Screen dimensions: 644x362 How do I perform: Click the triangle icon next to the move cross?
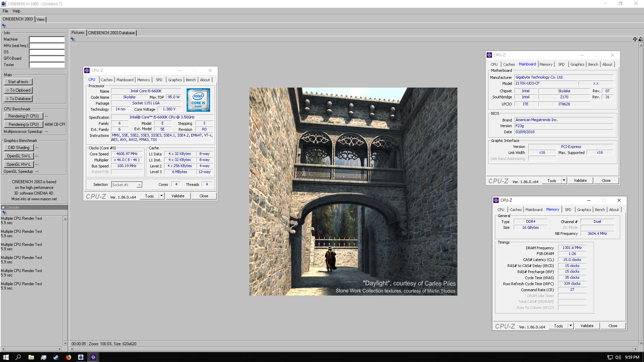(641, 39)
